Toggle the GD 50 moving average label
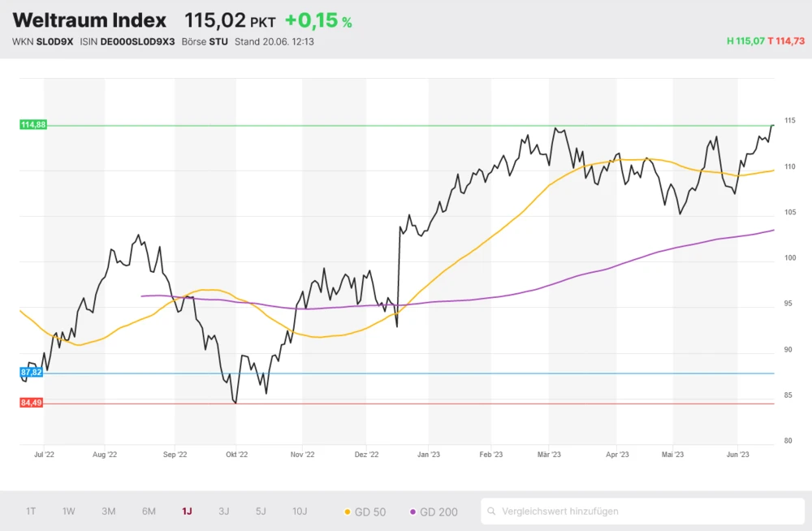 pyautogui.click(x=369, y=512)
